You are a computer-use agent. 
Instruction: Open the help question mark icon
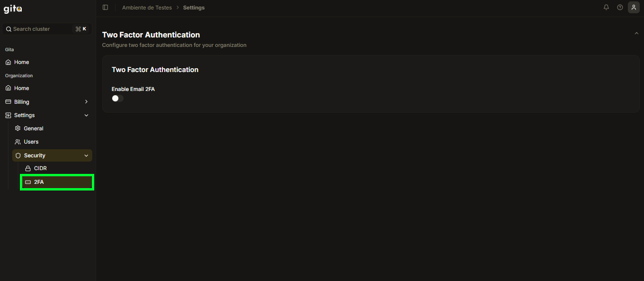(x=620, y=8)
